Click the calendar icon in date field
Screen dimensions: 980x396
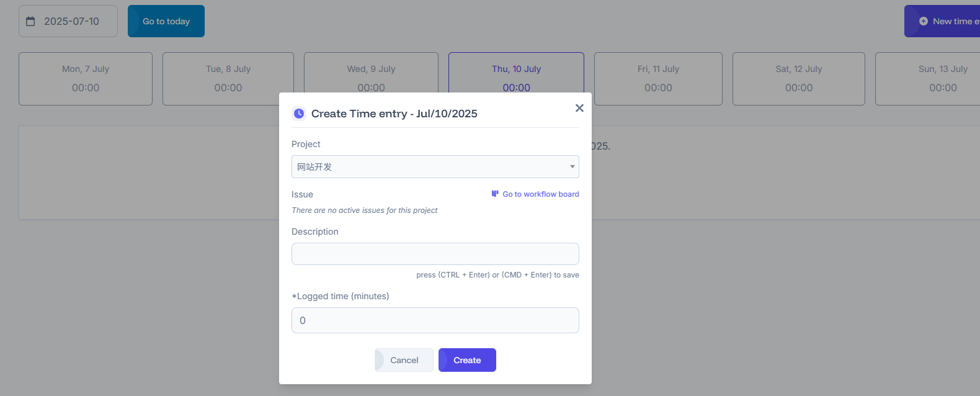[x=30, y=21]
